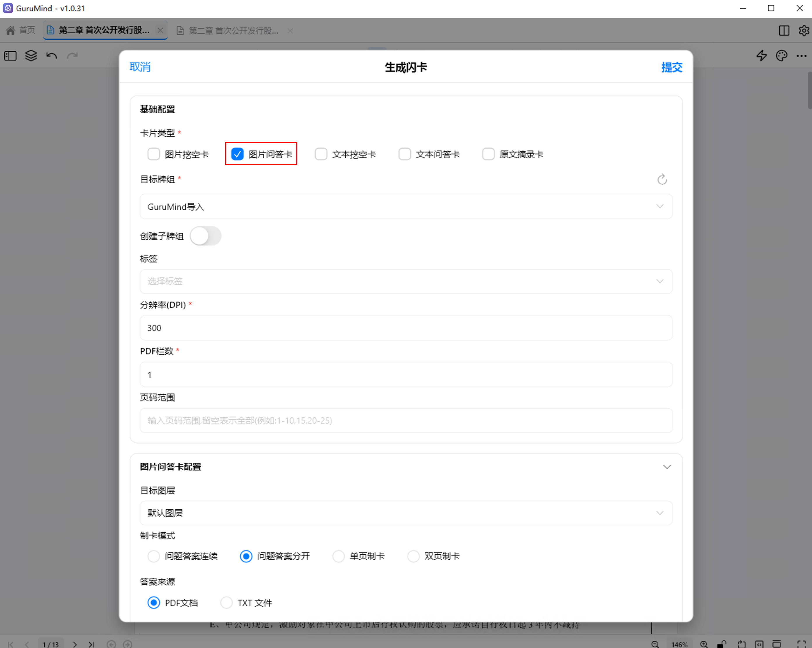
Task: Close the second 第二章 tab
Action: pyautogui.click(x=290, y=31)
